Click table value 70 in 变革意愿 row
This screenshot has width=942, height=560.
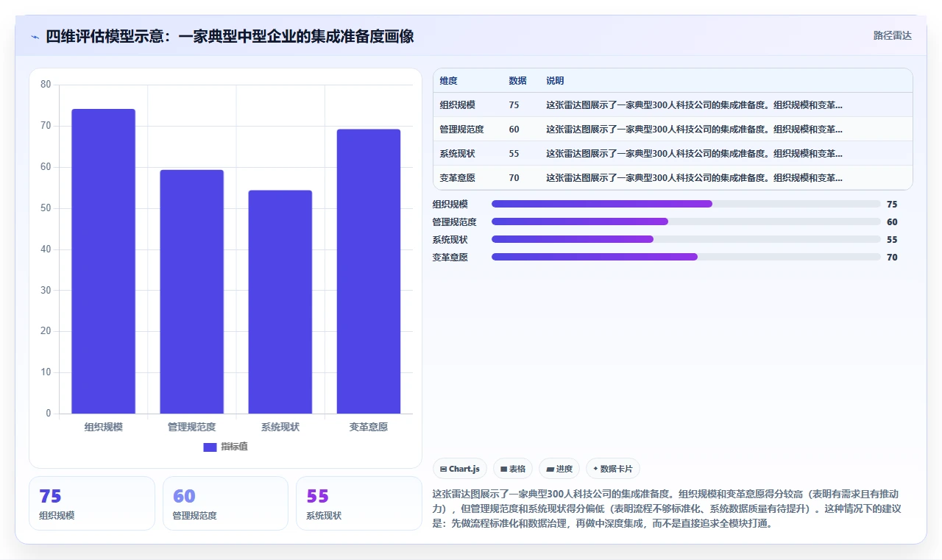click(514, 178)
